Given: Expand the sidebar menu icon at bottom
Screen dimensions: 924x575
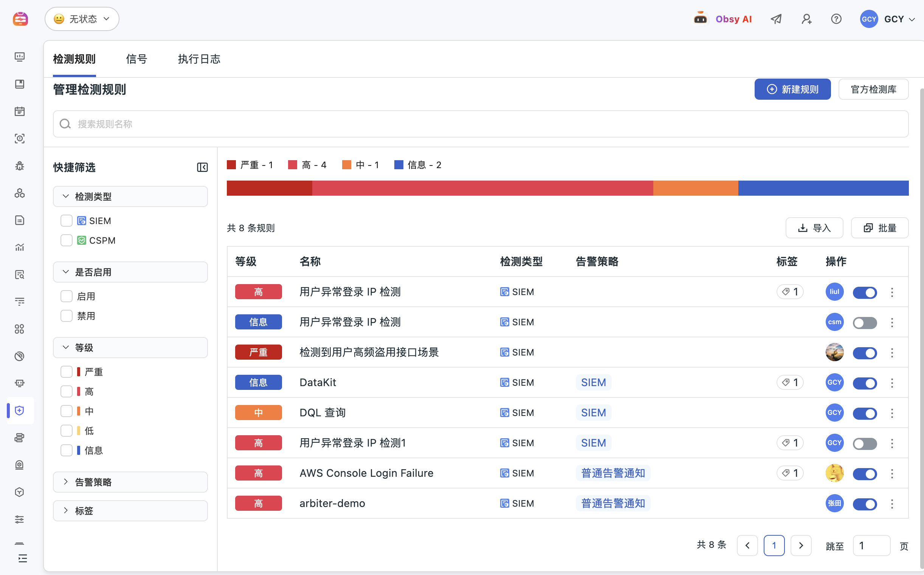Looking at the screenshot, I should [22, 558].
